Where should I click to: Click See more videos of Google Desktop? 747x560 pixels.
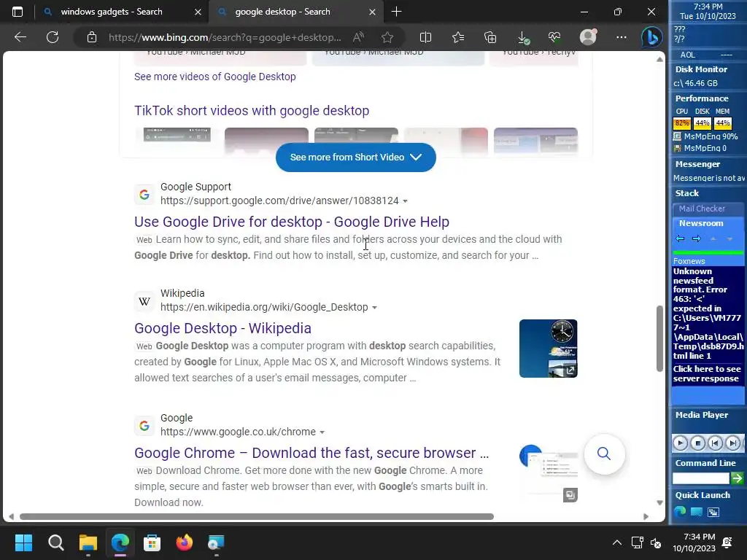tap(215, 77)
